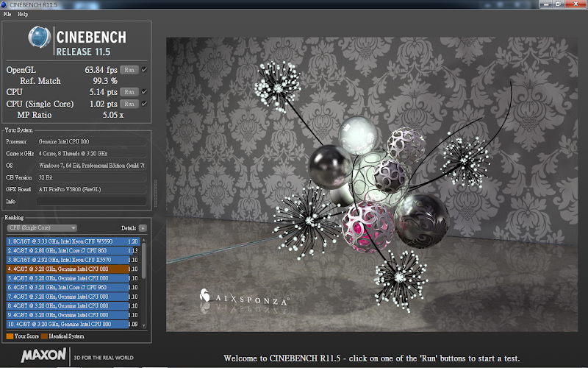Click the OS field Windows 7 64 Bit
The height and width of the screenshot is (368, 588).
pos(91,166)
